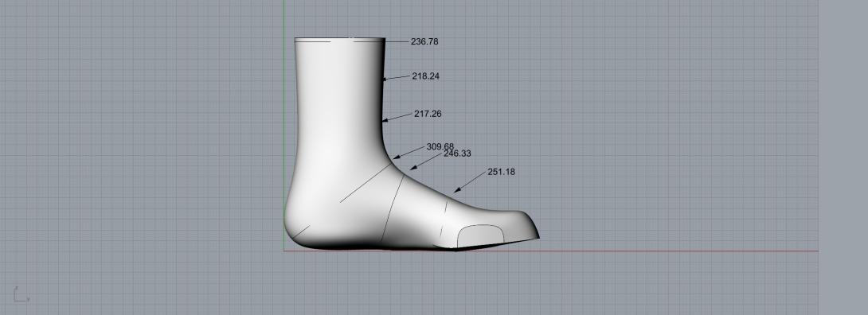This screenshot has width=868, height=315.
Task: Select the 218.24 dimension text
Action: point(426,76)
